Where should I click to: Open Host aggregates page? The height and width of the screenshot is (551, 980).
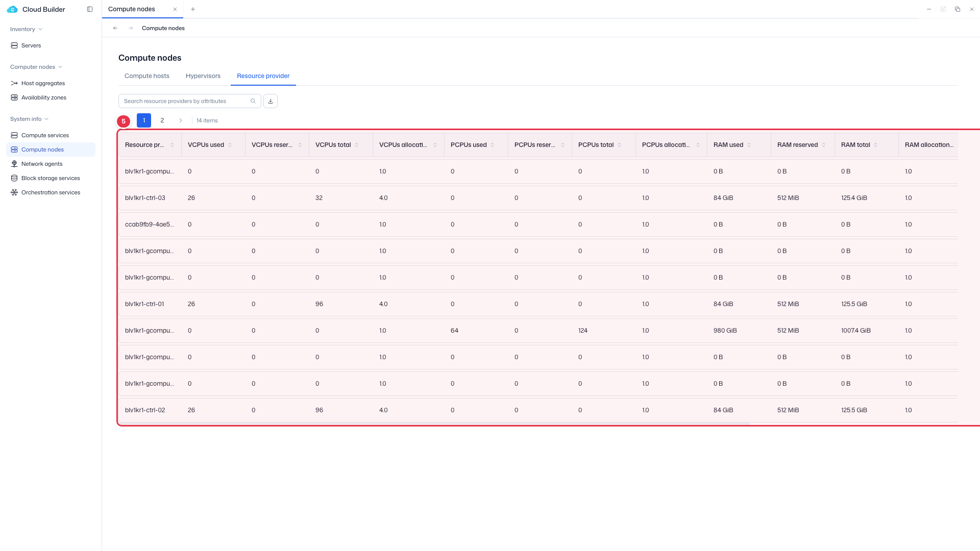[x=51, y=83]
